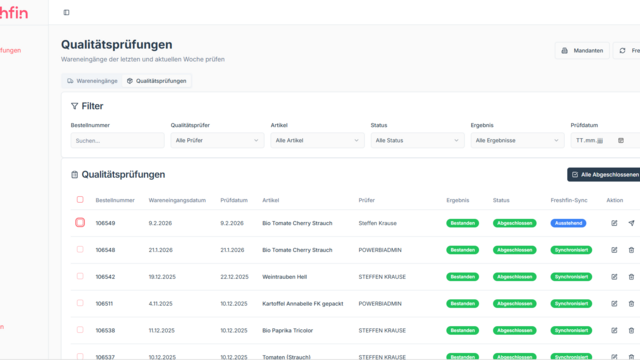640x360 pixels.
Task: Click the Prüfdatum date input
Action: tap(605, 140)
